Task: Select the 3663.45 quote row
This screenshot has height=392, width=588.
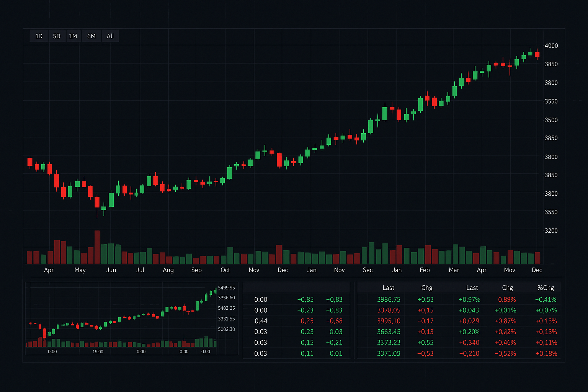Action: click(389, 332)
